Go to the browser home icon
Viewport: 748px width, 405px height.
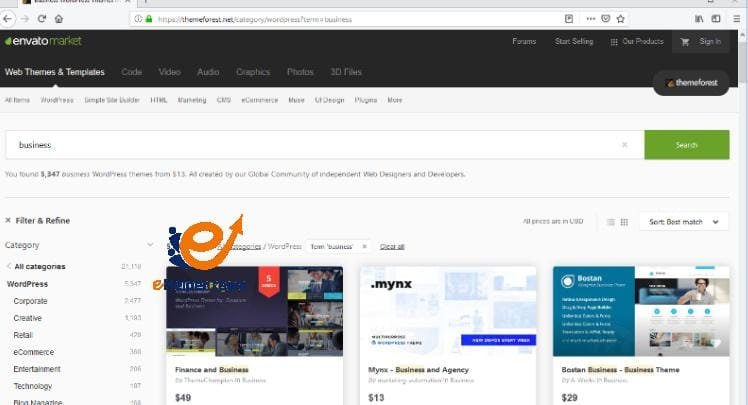[59, 18]
